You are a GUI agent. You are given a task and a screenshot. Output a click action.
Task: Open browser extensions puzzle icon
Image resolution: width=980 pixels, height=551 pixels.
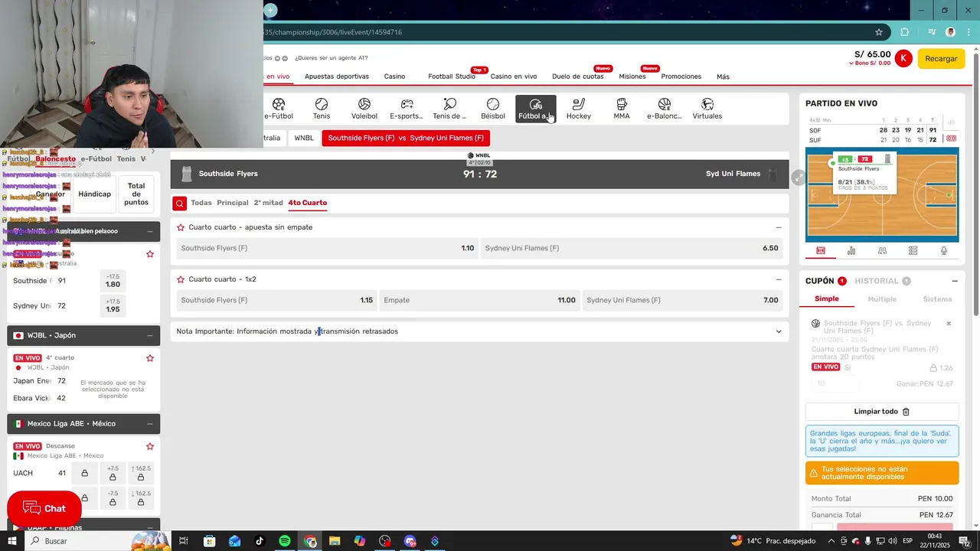[905, 32]
